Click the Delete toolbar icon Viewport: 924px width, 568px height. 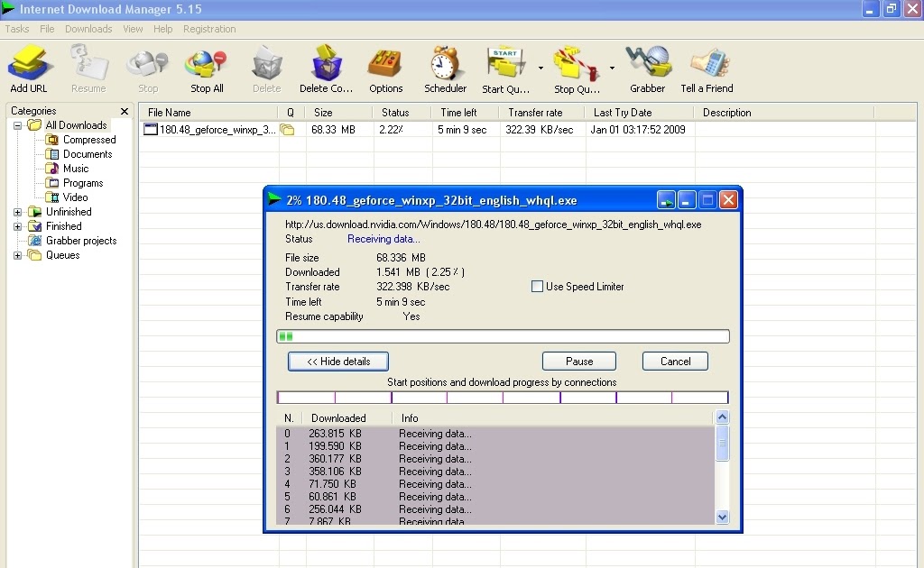pyautogui.click(x=266, y=64)
